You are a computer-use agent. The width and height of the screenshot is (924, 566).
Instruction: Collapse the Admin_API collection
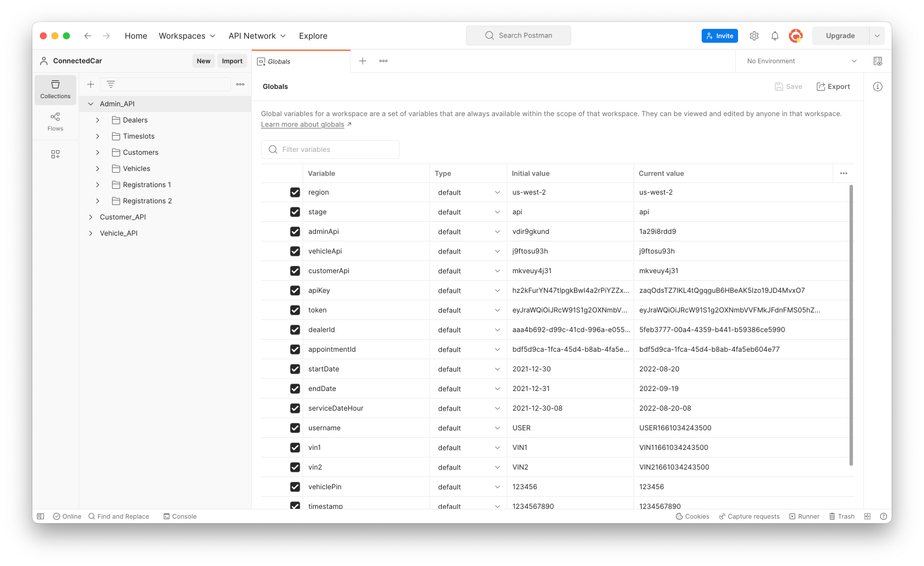[x=91, y=104]
